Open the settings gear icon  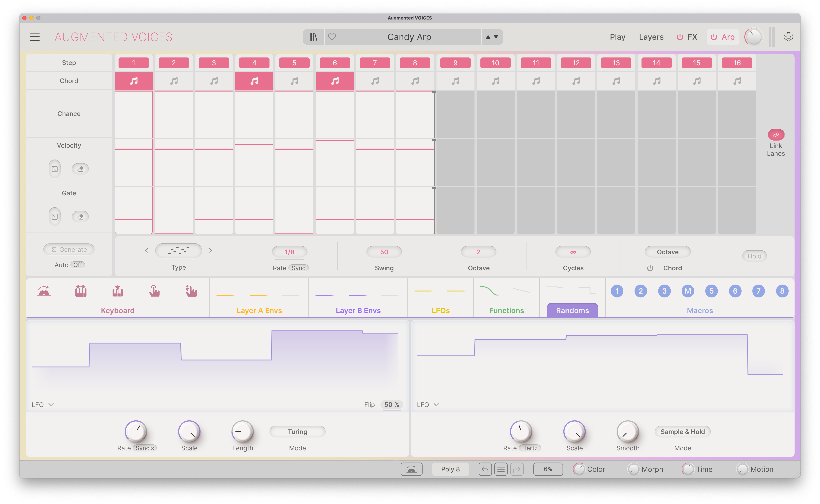[788, 37]
